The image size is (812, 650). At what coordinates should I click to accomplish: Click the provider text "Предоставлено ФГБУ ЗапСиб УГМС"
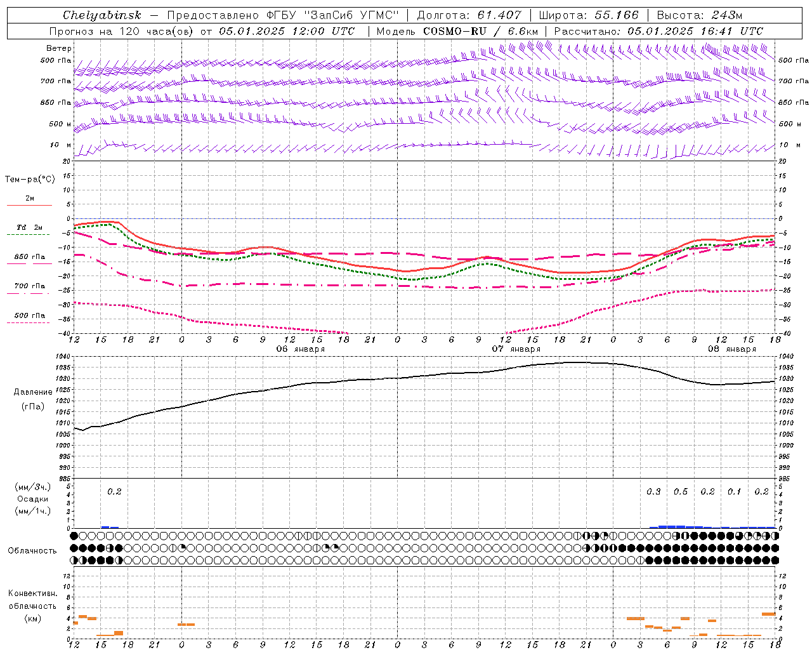(x=282, y=15)
